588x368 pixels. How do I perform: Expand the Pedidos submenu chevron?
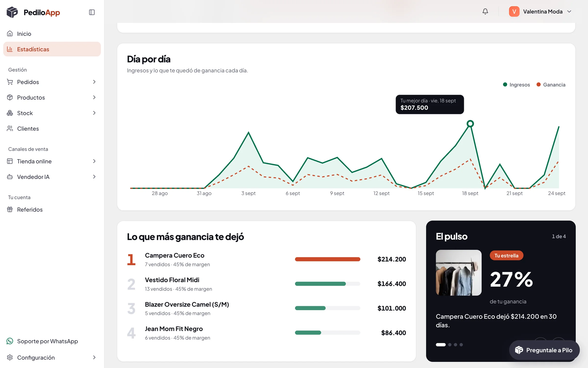[94, 82]
